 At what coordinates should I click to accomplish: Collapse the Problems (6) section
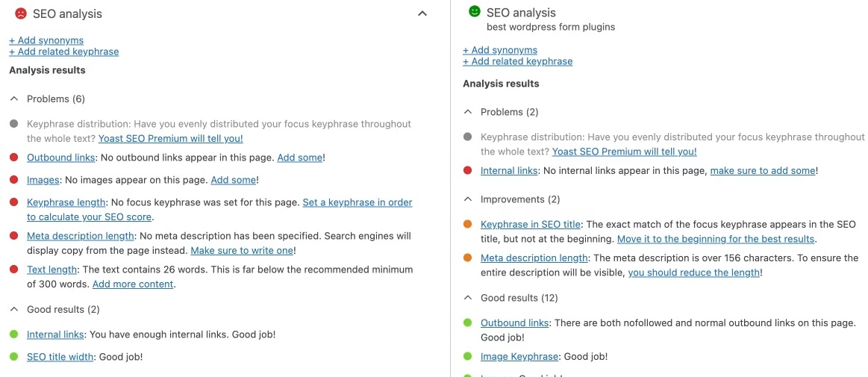pos(14,99)
